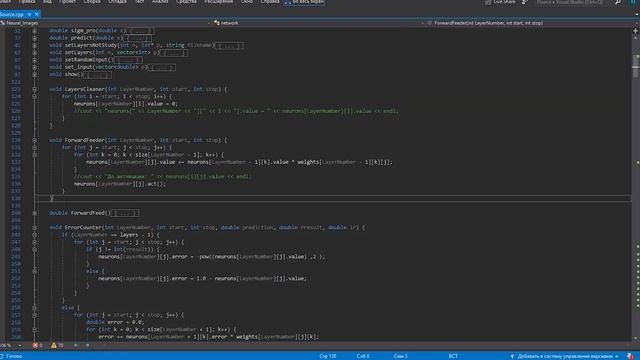Click the yellow warnings indicator icon
640x360 pixels.
coord(54,345)
